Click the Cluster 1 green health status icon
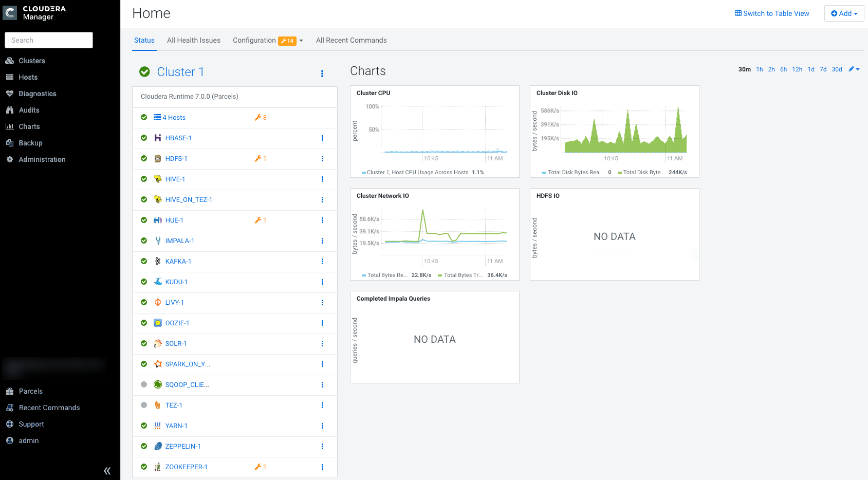The image size is (868, 480). coord(145,72)
